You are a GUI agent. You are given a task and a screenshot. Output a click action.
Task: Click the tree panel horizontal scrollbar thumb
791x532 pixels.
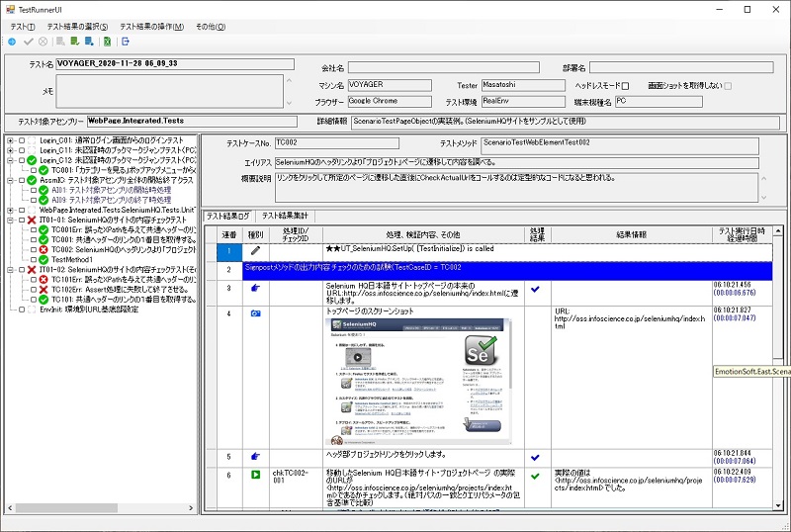coord(66,507)
